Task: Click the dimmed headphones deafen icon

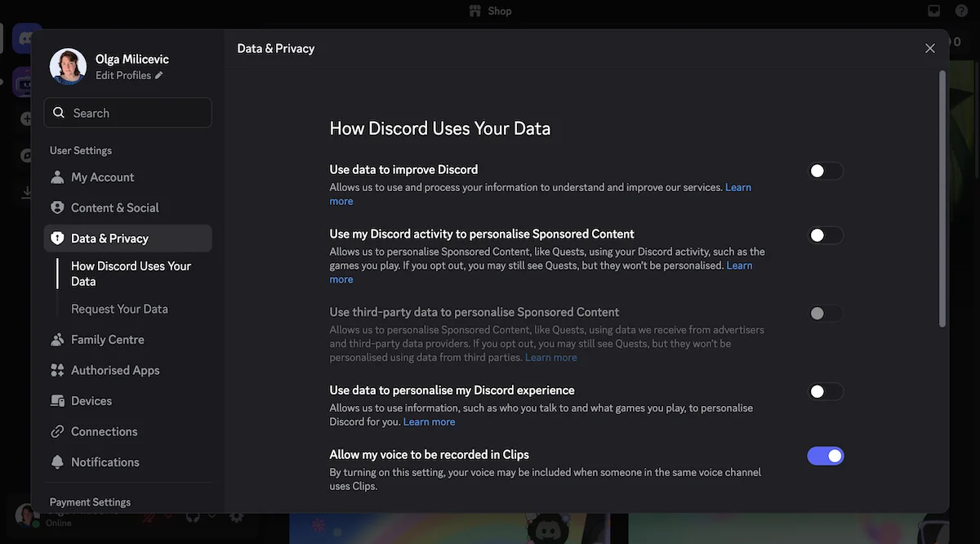Action: (x=193, y=516)
